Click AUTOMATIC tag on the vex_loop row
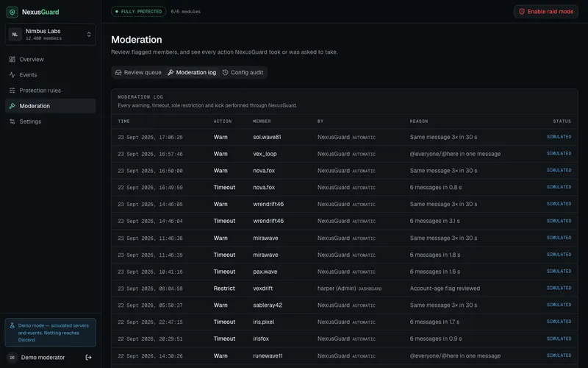Image resolution: width=588 pixels, height=368 pixels. click(x=363, y=155)
